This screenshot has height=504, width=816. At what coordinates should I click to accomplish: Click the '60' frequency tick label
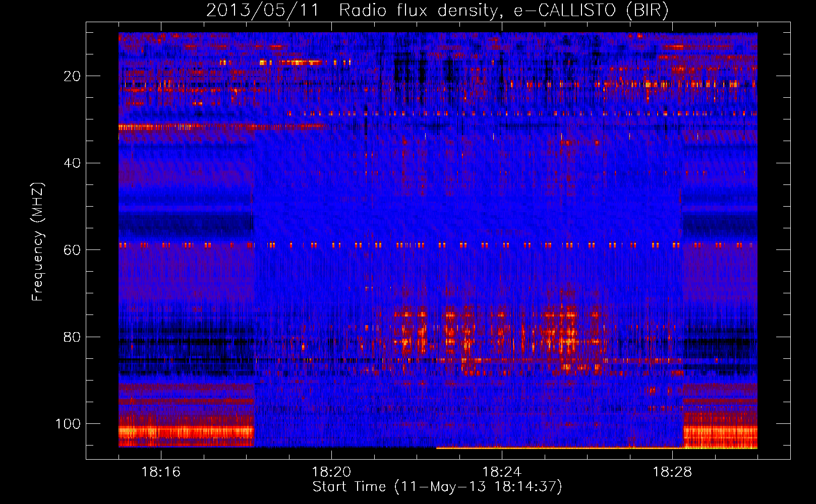tap(72, 250)
